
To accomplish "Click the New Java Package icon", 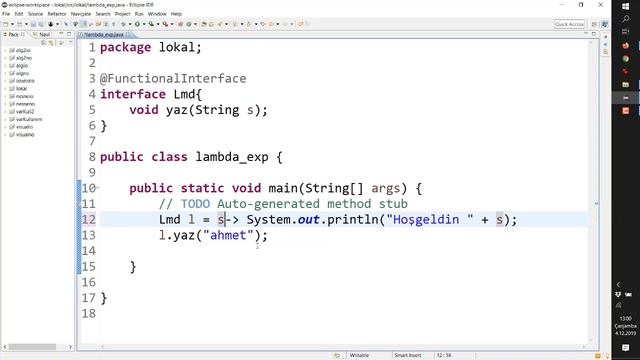I will pos(180,24).
